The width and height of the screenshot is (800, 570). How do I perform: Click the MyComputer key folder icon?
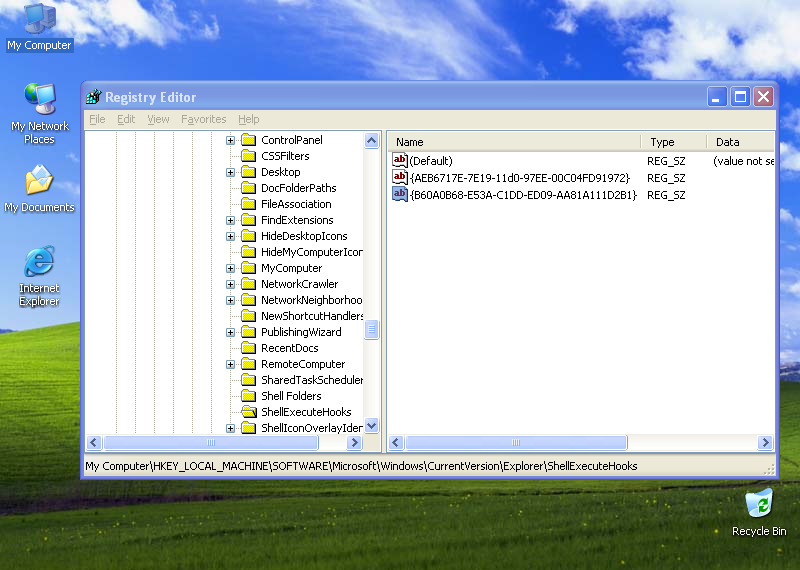[248, 268]
